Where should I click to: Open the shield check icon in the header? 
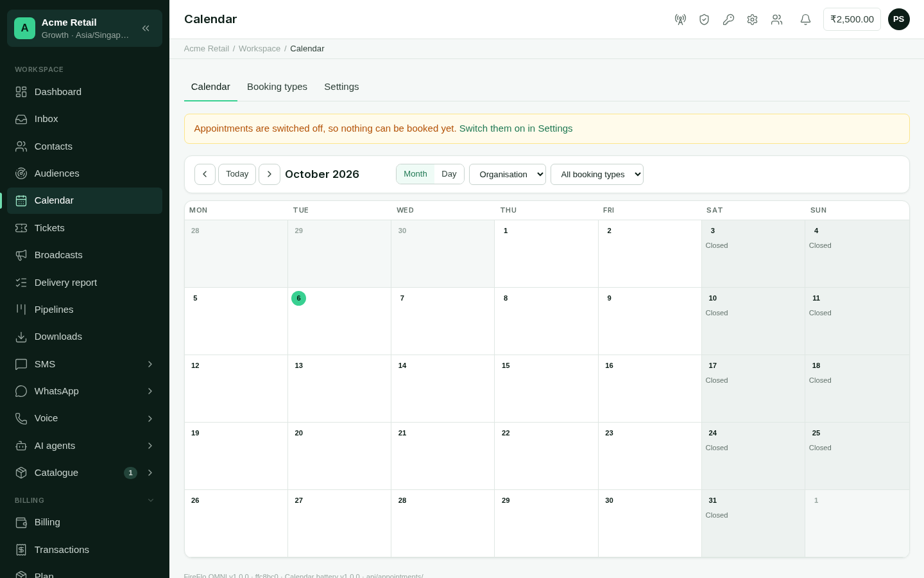[x=704, y=19]
